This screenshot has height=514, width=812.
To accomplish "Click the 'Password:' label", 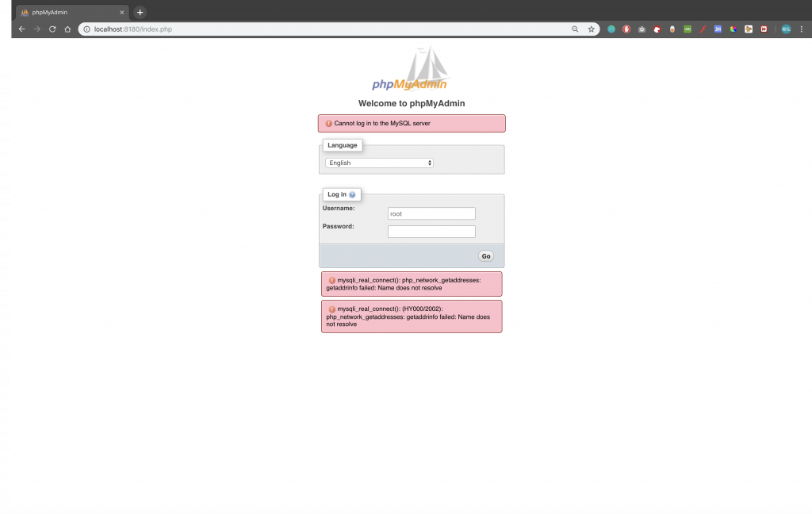I will point(338,226).
